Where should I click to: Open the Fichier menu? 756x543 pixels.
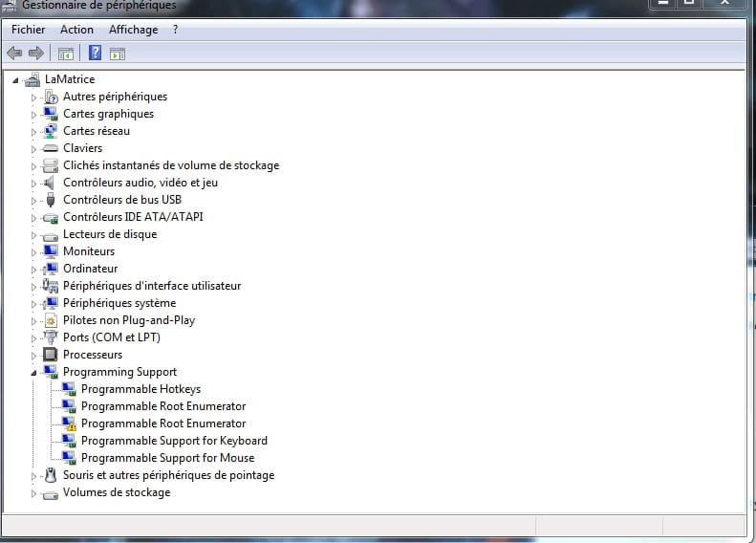(x=28, y=30)
